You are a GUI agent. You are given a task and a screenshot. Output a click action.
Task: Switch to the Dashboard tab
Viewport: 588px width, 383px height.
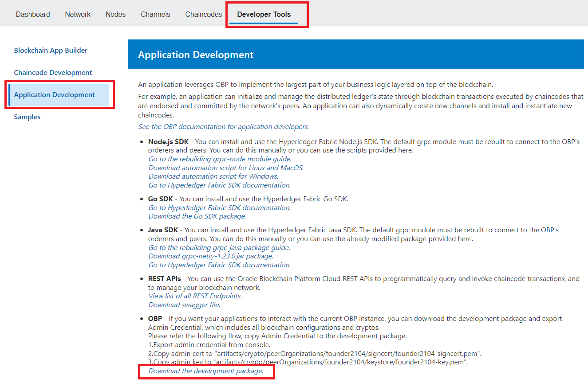(x=32, y=14)
